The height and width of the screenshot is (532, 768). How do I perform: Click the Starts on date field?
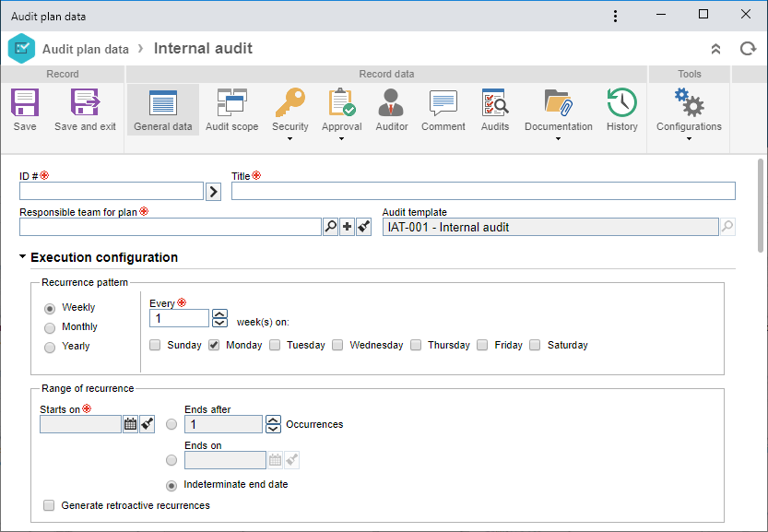coord(80,424)
